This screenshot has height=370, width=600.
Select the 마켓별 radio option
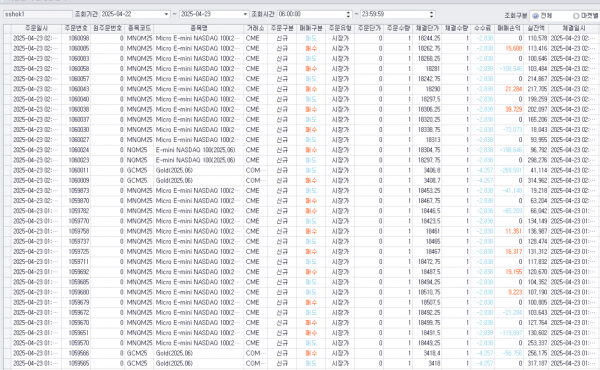point(576,16)
